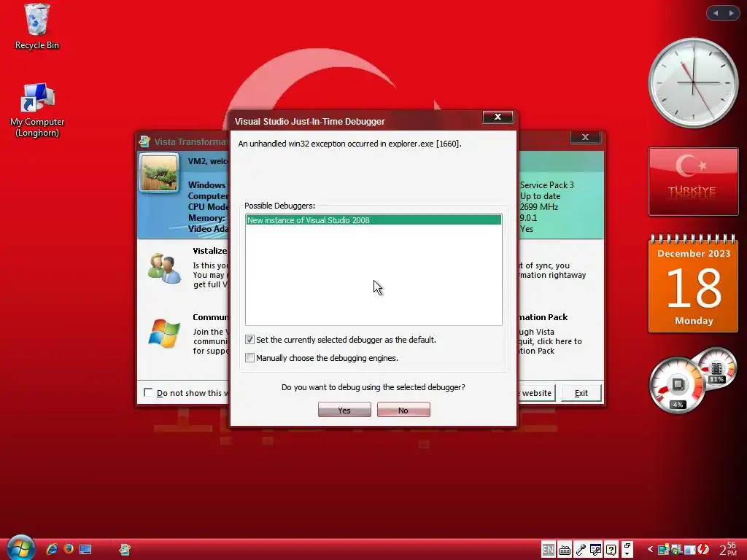Close the Just-In-Time Debugger dialog
Viewport: 747px width, 560px height.
point(498,117)
